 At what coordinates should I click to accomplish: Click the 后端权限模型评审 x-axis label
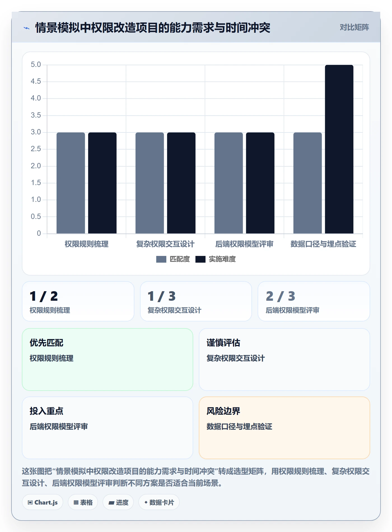[244, 244]
